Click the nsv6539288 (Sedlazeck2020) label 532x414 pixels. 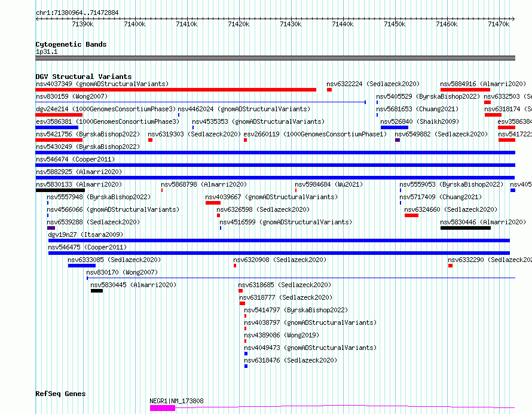93,222
